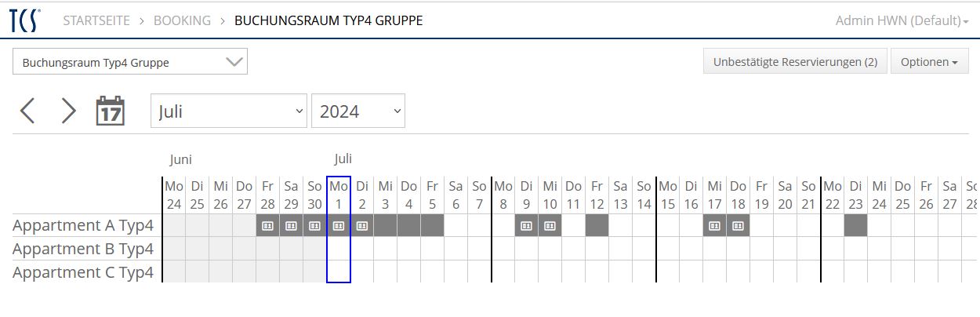The width and height of the screenshot is (980, 317).
Task: Open the month dropdown showing Juli
Action: [x=229, y=111]
